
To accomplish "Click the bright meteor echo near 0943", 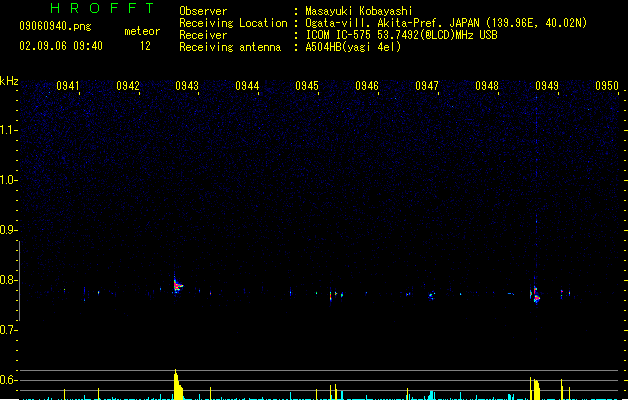I will pyautogui.click(x=178, y=285).
